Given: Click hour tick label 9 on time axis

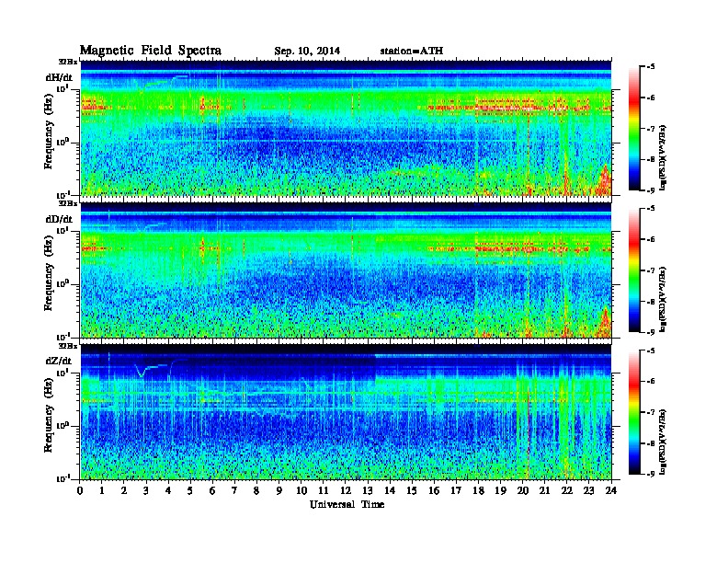Looking at the screenshot, I should tap(279, 491).
